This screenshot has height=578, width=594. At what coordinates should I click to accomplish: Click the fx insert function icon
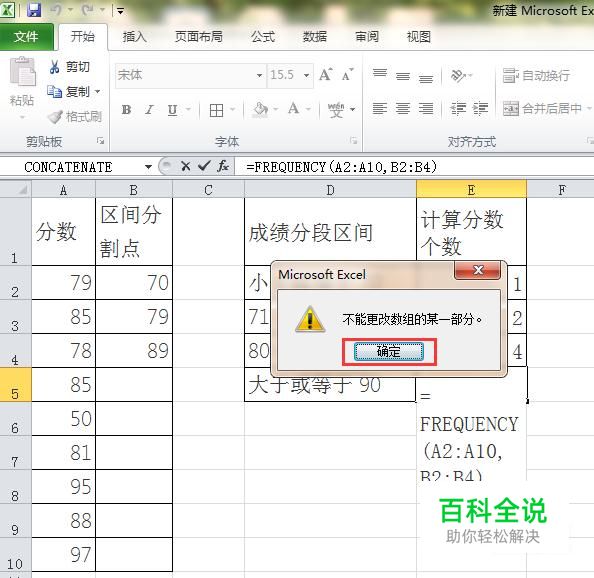point(223,166)
